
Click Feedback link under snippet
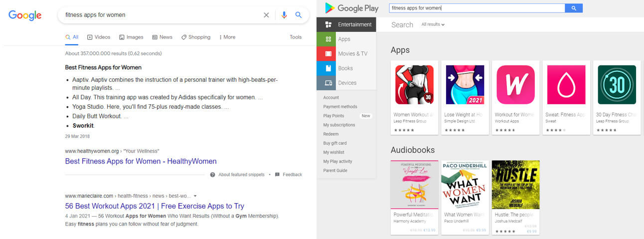tap(292, 175)
